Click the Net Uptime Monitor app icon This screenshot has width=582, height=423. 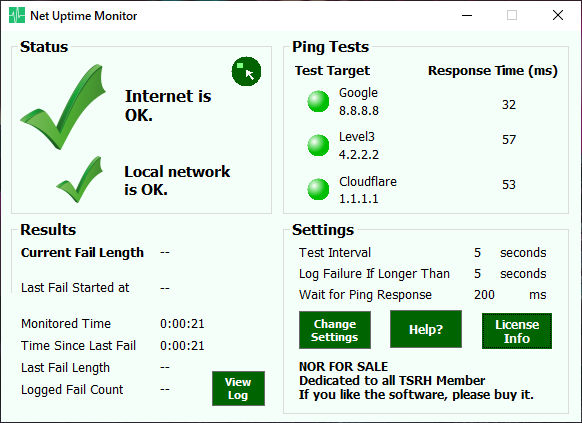coord(17,16)
